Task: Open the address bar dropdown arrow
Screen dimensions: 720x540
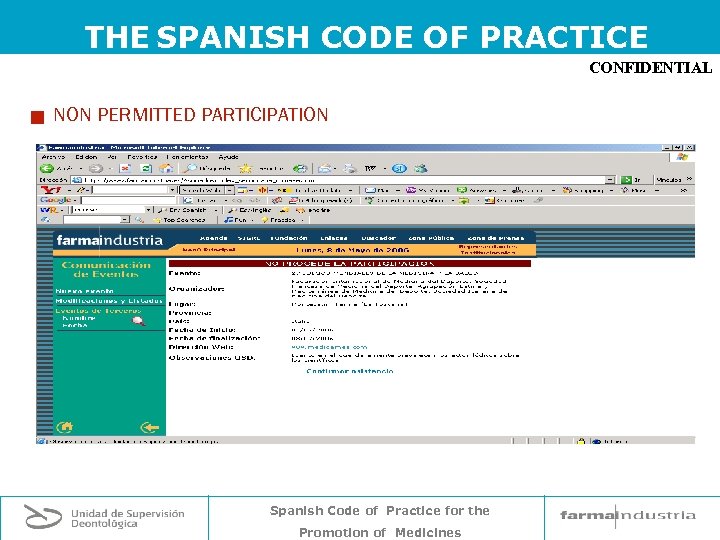Action: coord(610,180)
